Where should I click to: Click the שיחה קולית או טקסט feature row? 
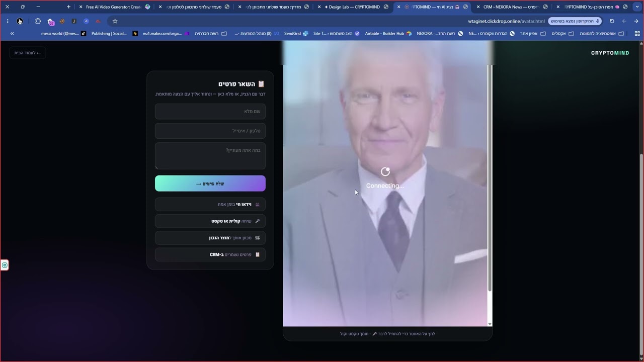(x=210, y=221)
